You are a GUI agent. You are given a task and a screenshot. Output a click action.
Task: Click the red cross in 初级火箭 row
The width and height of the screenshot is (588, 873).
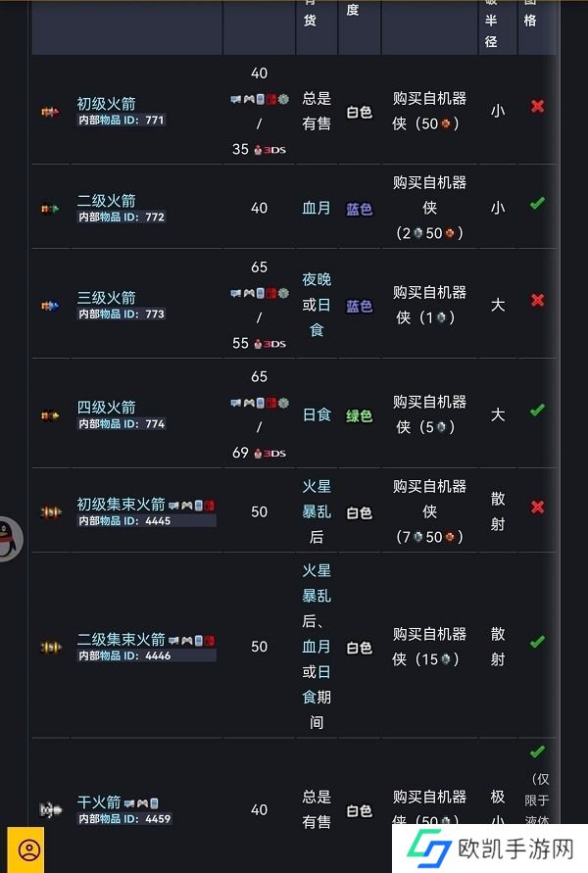point(537,106)
